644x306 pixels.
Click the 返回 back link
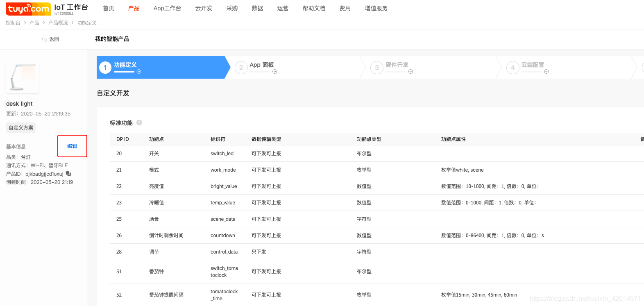[x=54, y=39]
